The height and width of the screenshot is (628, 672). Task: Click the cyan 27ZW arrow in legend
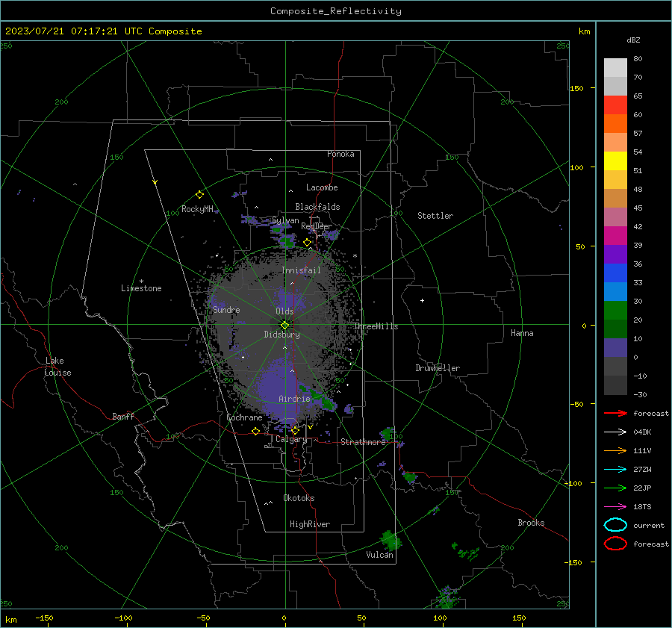pos(615,470)
